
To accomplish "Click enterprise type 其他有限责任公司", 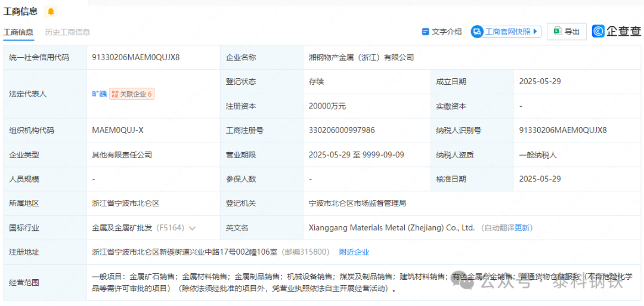I will pyautogui.click(x=122, y=155).
